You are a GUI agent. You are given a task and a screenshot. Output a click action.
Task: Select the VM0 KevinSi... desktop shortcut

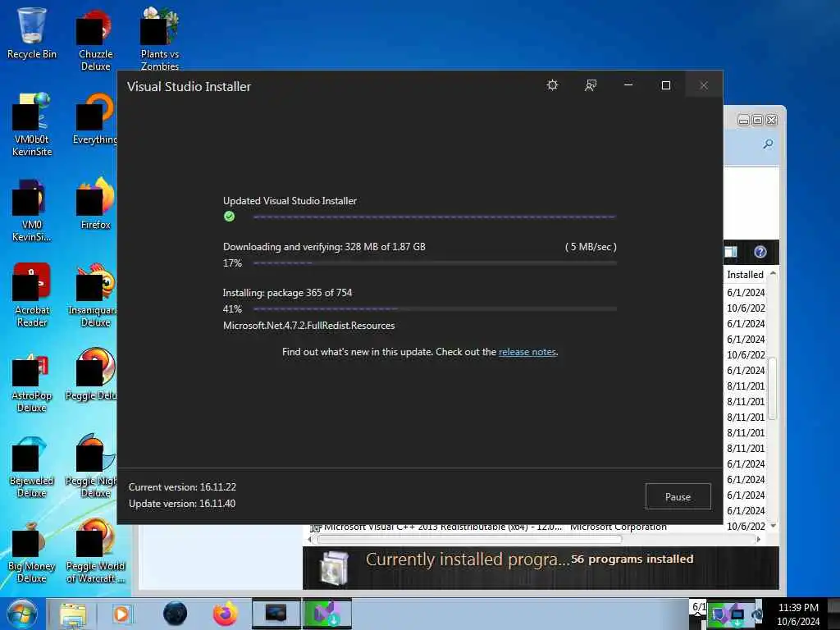coord(32,211)
